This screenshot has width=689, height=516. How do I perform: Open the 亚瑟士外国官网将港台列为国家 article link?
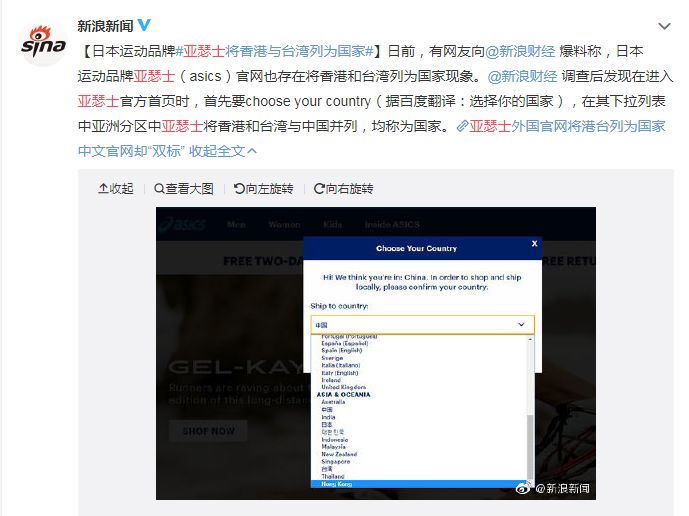click(x=567, y=127)
